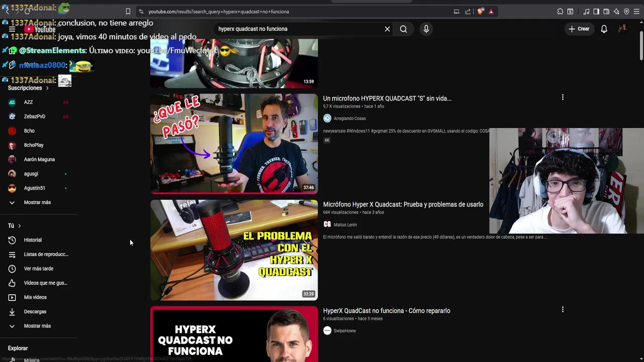Open browser media music-note control

(586, 12)
